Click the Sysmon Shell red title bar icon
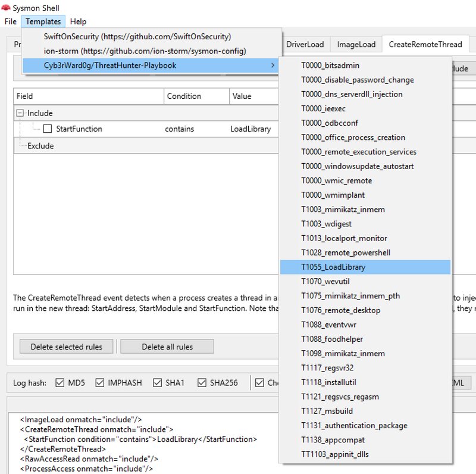This screenshot has height=474, width=476. point(7,8)
